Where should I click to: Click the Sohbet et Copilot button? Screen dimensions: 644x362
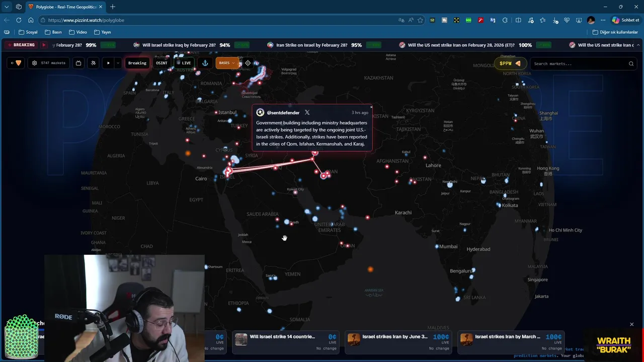point(625,20)
